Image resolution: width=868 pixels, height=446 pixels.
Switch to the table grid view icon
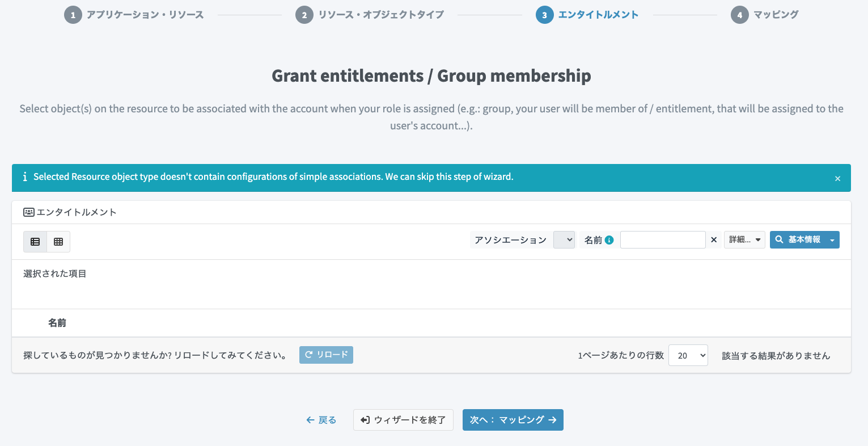point(58,242)
